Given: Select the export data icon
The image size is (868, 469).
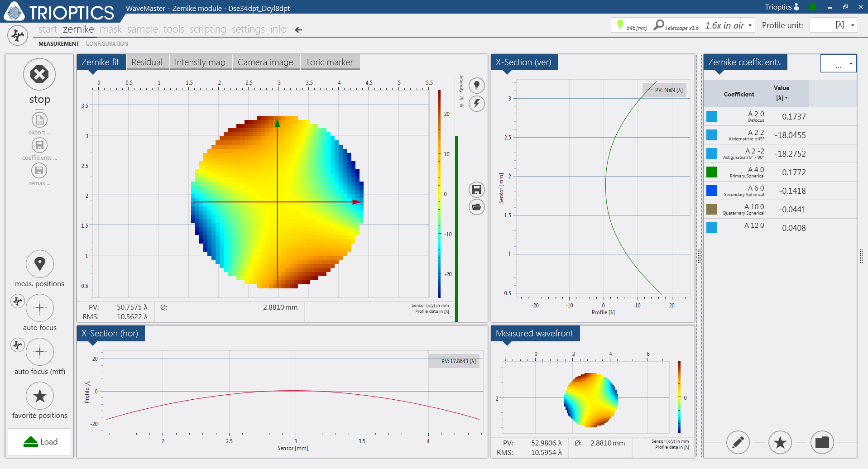Looking at the screenshot, I should pos(39,120).
